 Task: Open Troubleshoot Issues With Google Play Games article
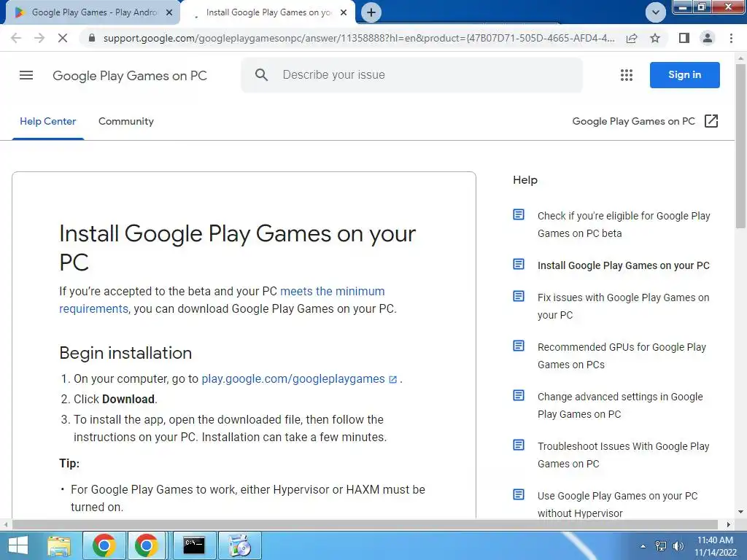623,455
